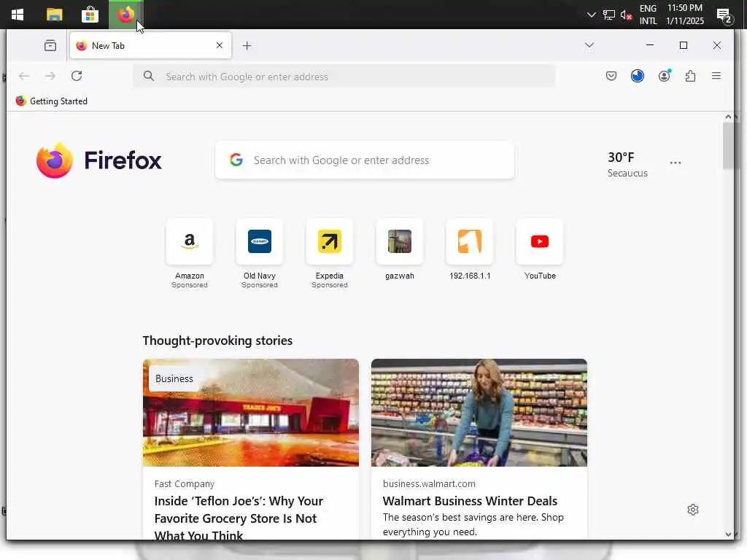Click the business.walmart.com source label
This screenshot has height=560, width=747.
point(429,484)
